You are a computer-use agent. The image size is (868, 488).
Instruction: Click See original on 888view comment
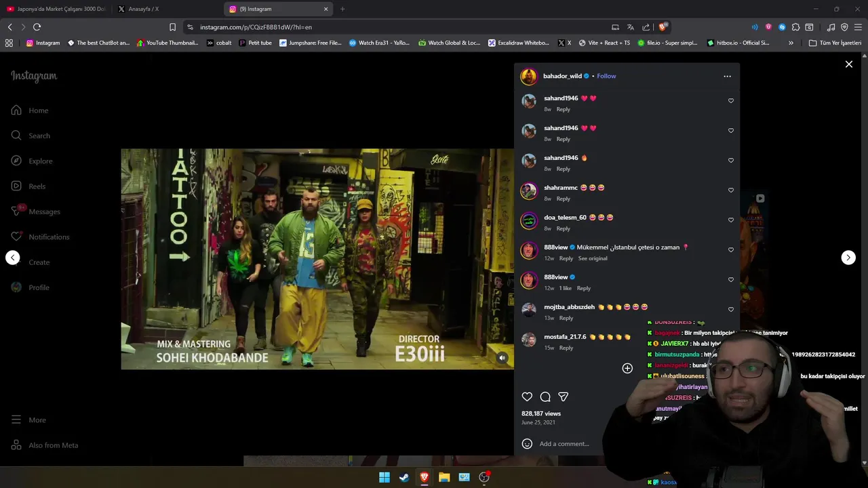(593, 258)
